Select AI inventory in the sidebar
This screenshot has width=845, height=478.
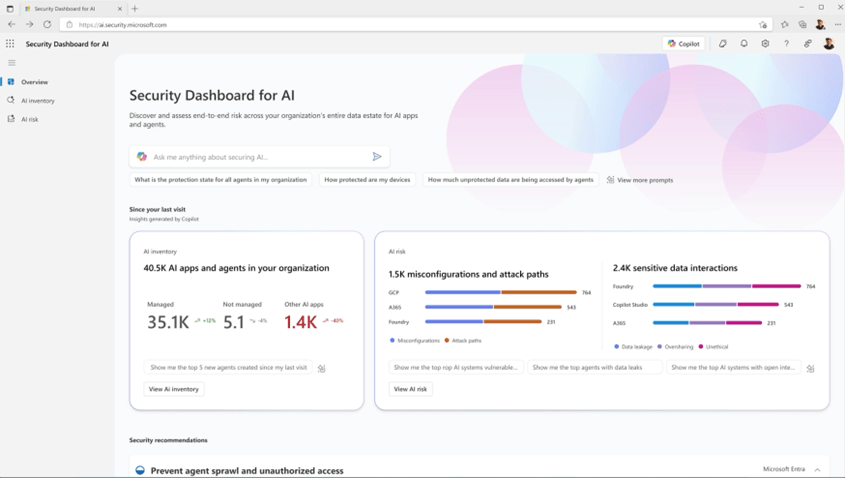[x=38, y=101]
